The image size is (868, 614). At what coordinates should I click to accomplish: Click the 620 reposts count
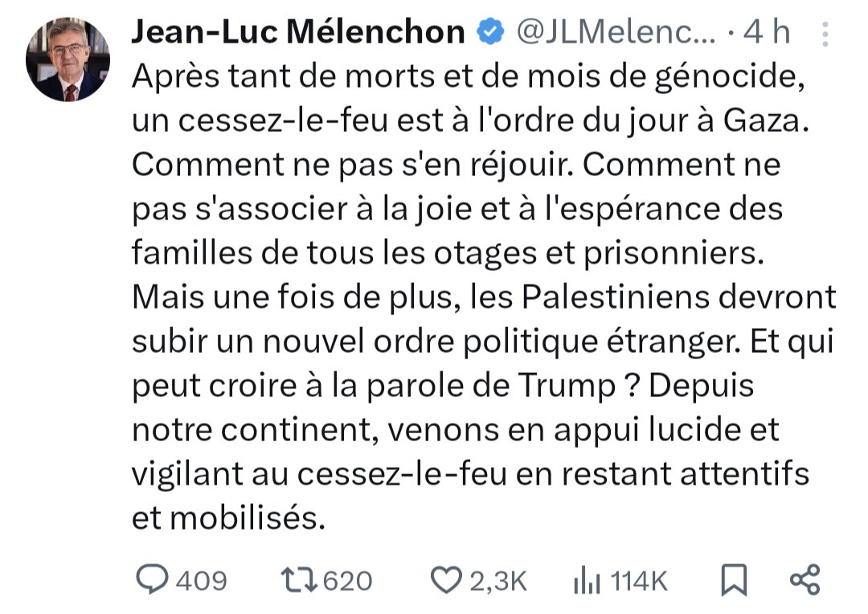click(x=346, y=580)
